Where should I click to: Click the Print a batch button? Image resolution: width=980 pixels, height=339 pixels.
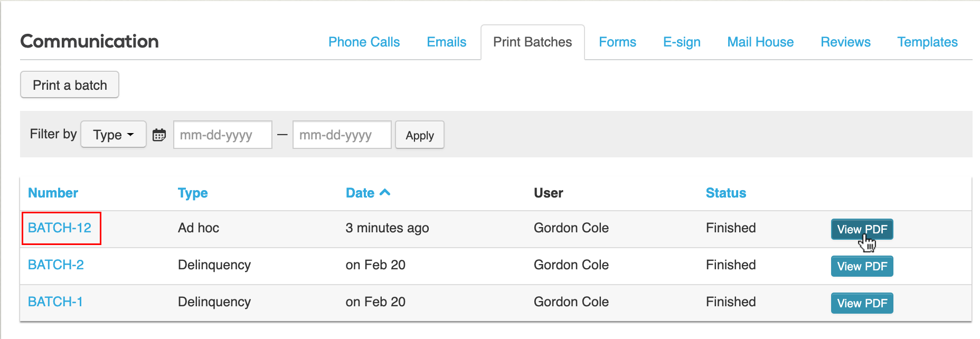(70, 85)
